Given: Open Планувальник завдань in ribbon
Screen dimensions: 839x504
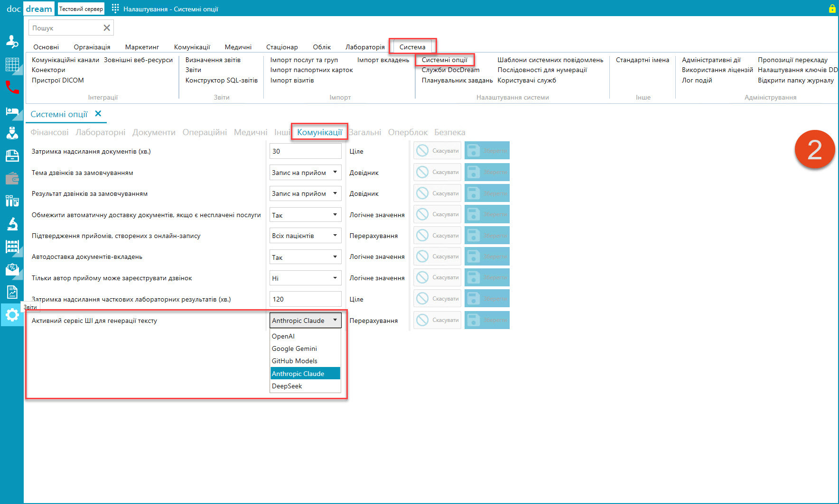Looking at the screenshot, I should [x=457, y=80].
